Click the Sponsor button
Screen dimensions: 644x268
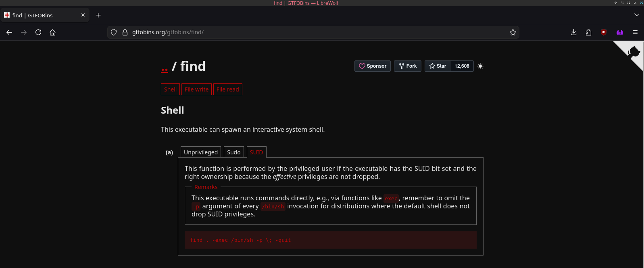pyautogui.click(x=372, y=66)
